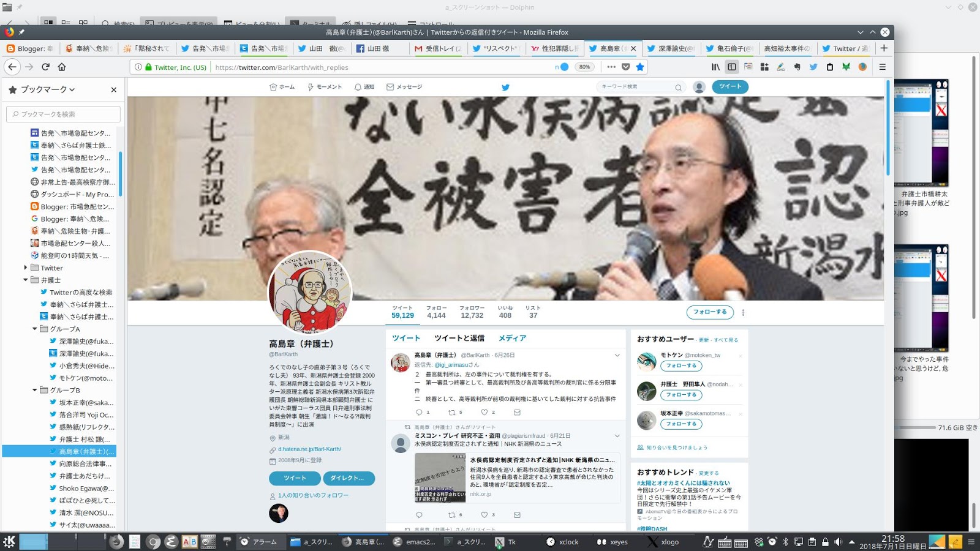Select the メディア timeline tab
The height and width of the screenshot is (551, 980).
coord(512,338)
